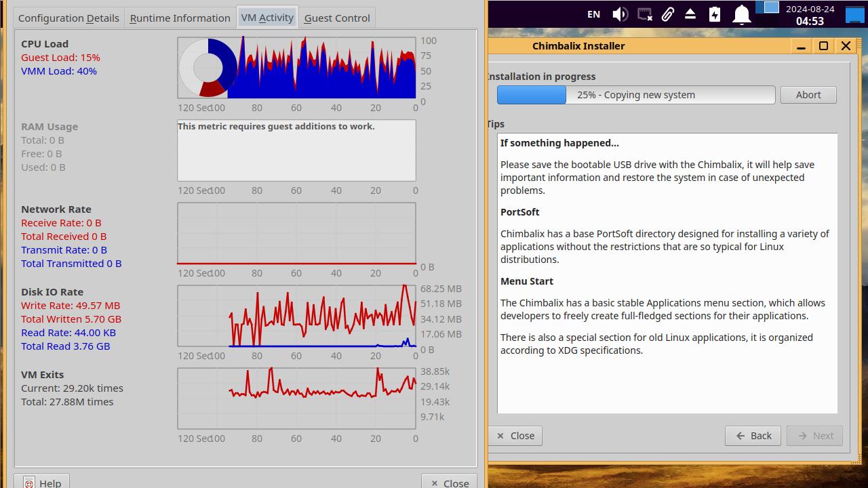Click the Disk IO Rate graph
Screen dimensions: 868x488
coord(297,316)
